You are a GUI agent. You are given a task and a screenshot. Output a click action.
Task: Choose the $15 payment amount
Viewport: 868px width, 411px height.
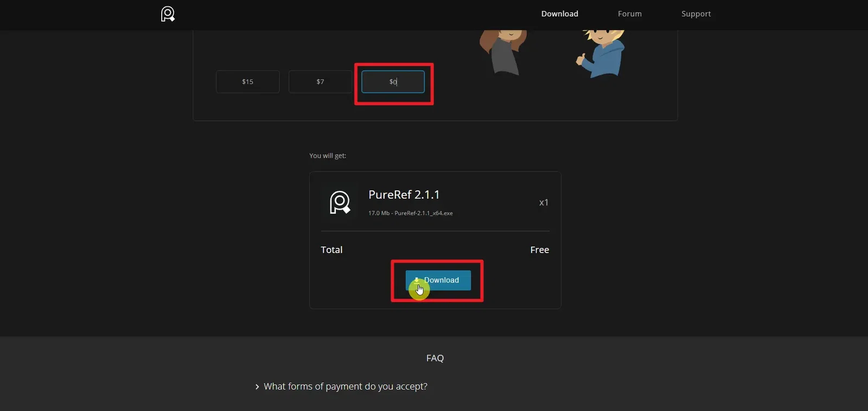click(248, 82)
